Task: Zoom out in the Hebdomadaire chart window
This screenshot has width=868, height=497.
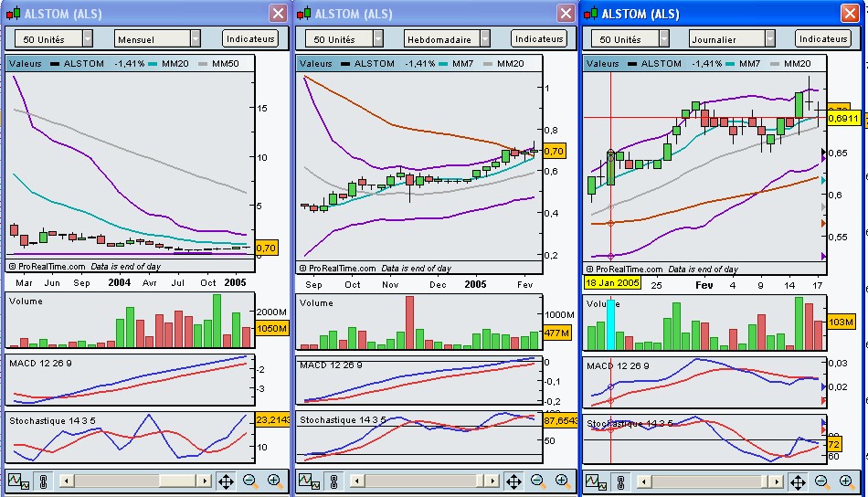Action: point(538,481)
